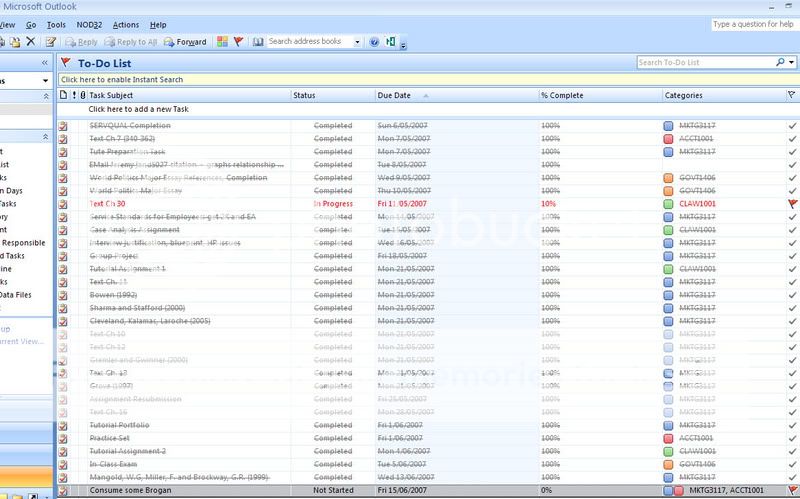Viewport: 800px width, 499px height.
Task: Click the green Excel-like toolbar icon
Action: pyautogui.click(x=390, y=42)
